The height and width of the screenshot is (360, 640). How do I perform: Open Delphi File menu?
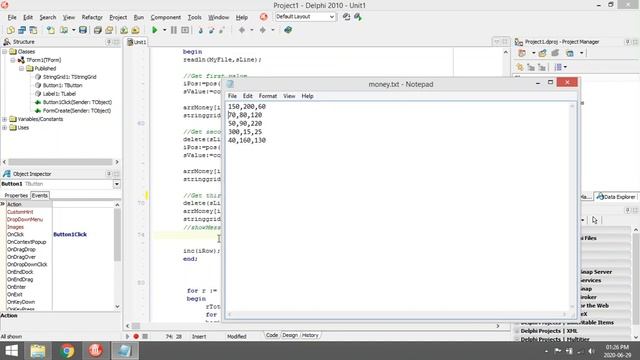(12, 17)
